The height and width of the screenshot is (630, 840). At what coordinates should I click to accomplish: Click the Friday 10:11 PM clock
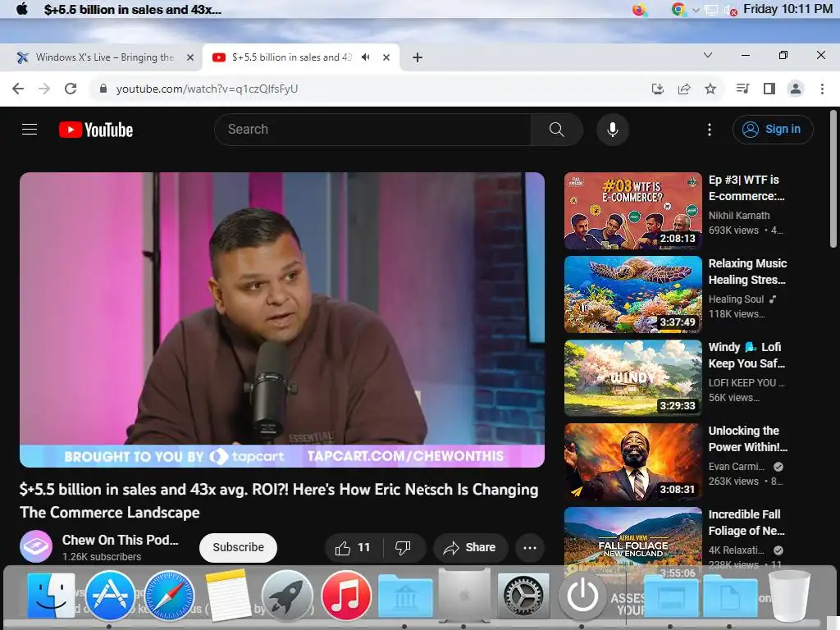(787, 9)
